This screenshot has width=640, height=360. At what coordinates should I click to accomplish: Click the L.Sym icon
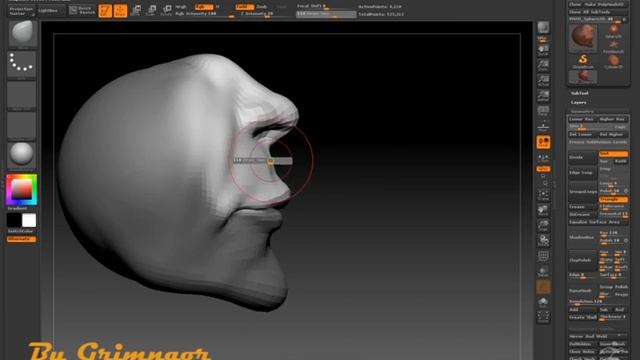coord(543,158)
